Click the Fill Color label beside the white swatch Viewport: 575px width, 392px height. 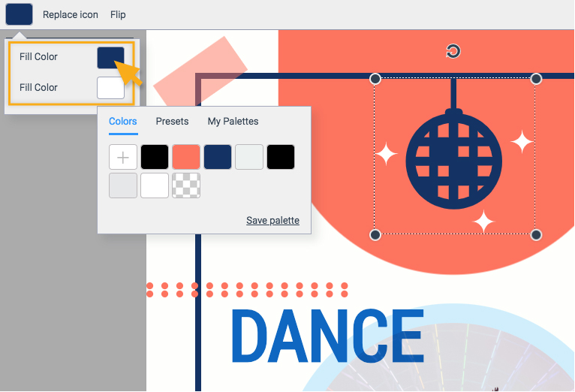(x=38, y=88)
